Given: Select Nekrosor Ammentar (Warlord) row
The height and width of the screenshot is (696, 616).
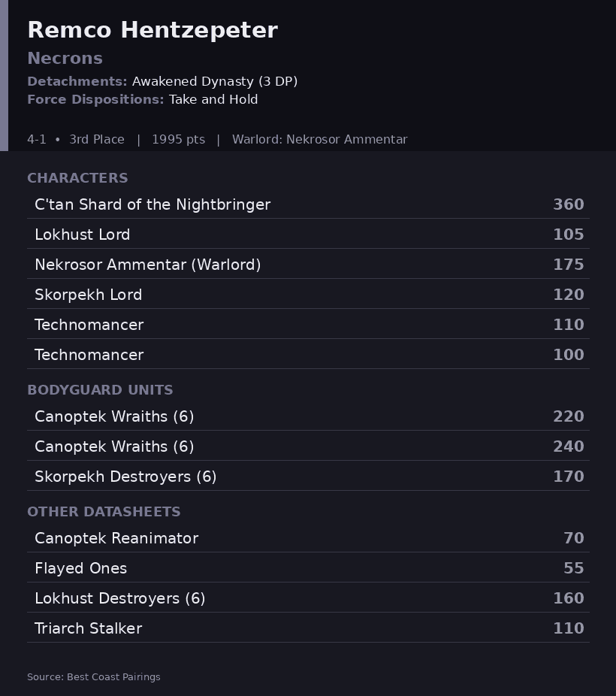Looking at the screenshot, I should [x=308, y=265].
